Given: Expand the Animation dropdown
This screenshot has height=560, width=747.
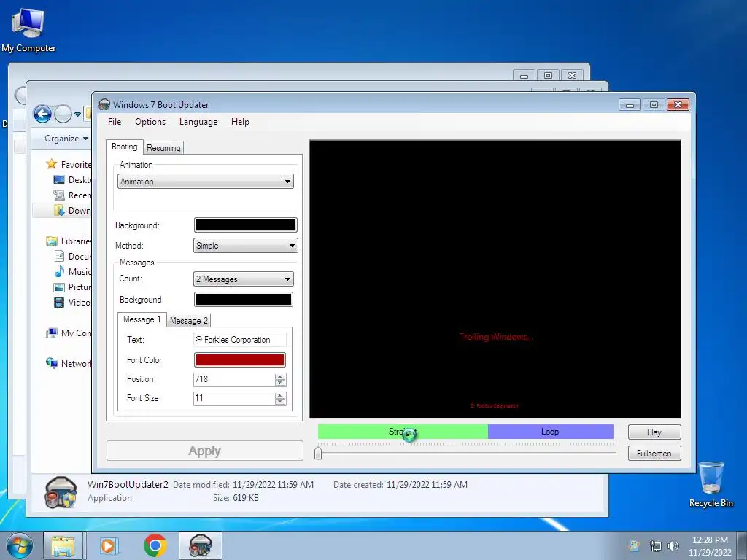Looking at the screenshot, I should click(205, 182).
